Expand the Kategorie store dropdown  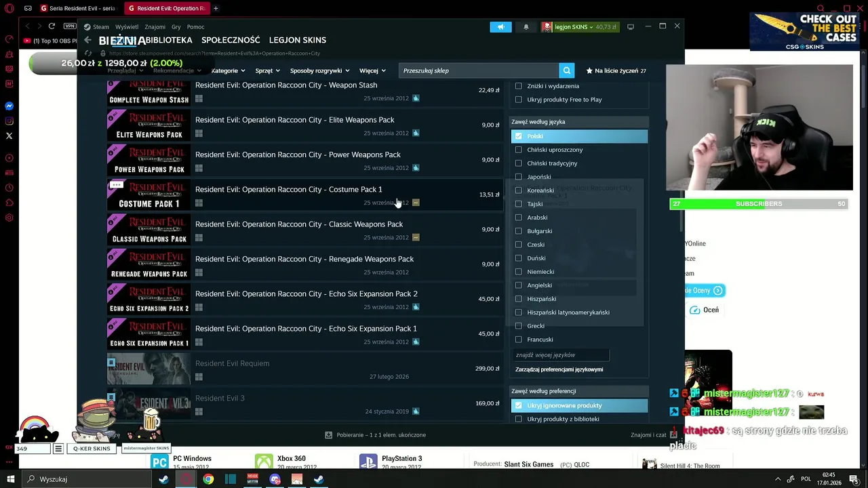tap(228, 70)
